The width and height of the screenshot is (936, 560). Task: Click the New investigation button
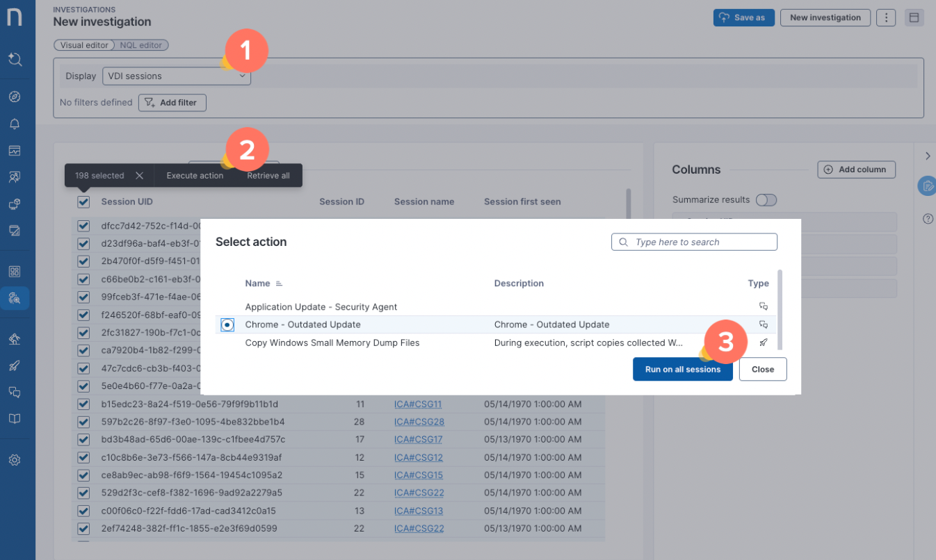(825, 17)
